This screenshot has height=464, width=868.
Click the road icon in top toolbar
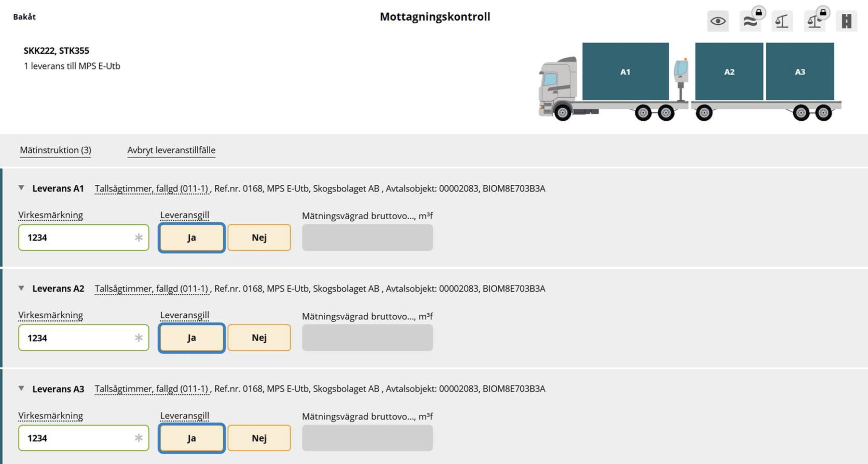tap(846, 21)
